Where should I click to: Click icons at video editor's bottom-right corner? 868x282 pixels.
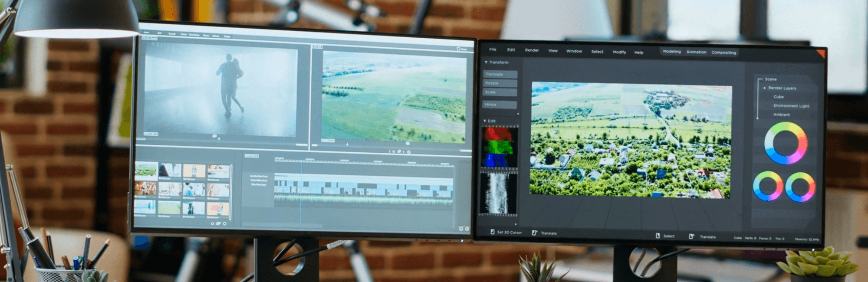[464, 229]
